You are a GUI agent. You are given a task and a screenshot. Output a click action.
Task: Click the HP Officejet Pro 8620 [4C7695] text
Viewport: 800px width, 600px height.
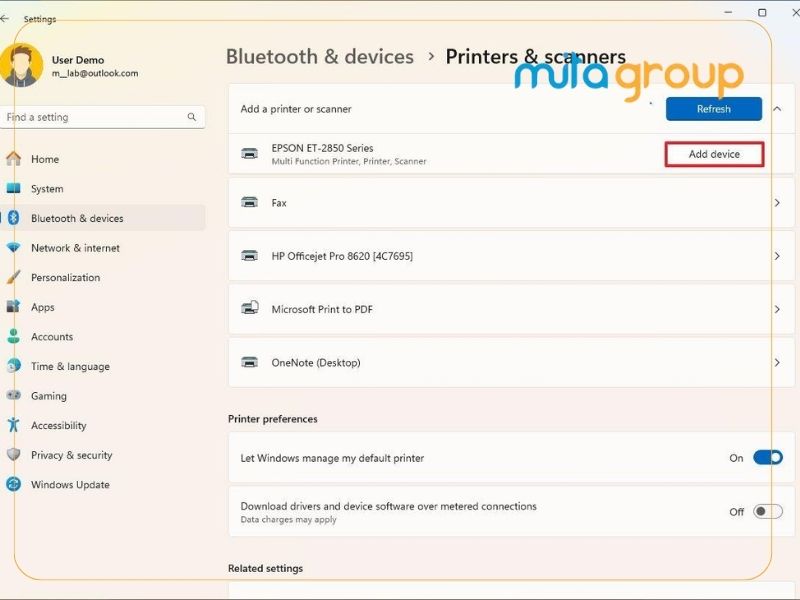tap(342, 256)
